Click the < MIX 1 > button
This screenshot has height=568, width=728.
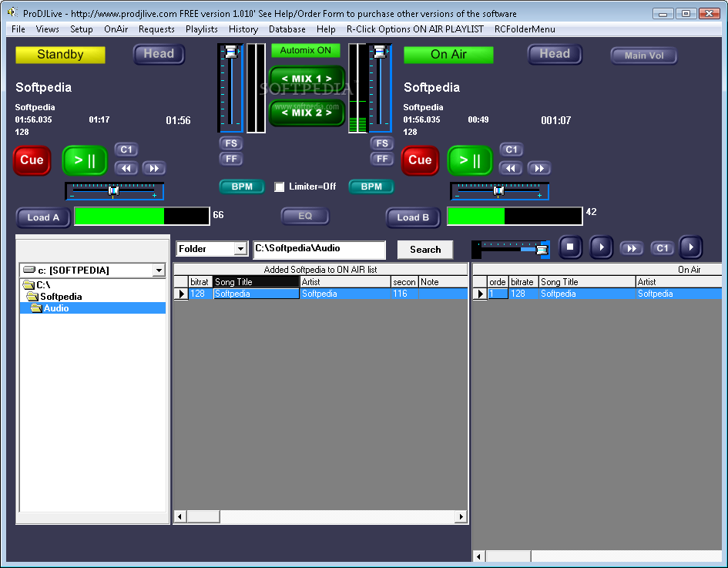coord(307,79)
